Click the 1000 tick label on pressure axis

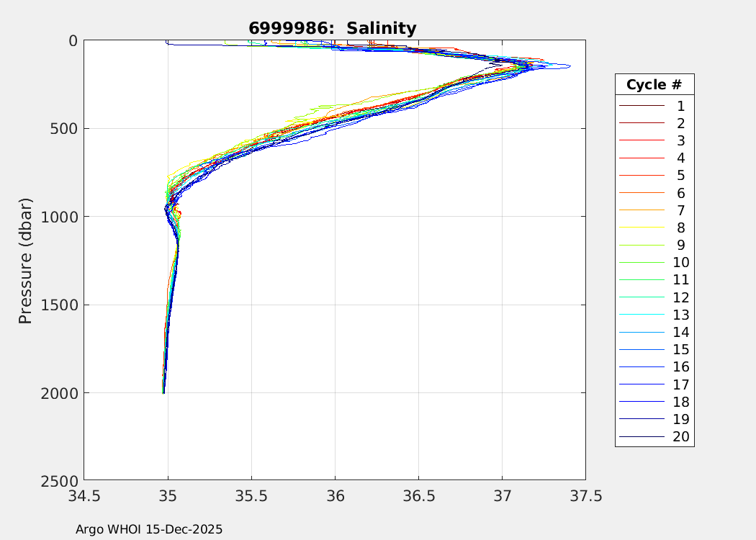pyautogui.click(x=61, y=217)
